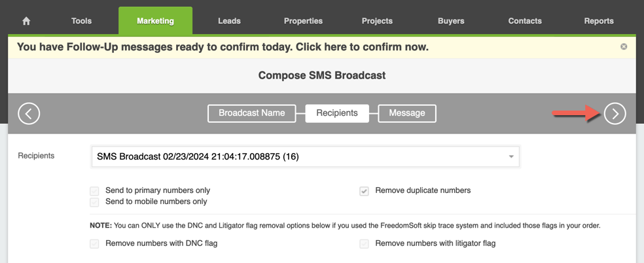
Task: Enable Remove numbers with litigator flag
Action: pos(364,244)
